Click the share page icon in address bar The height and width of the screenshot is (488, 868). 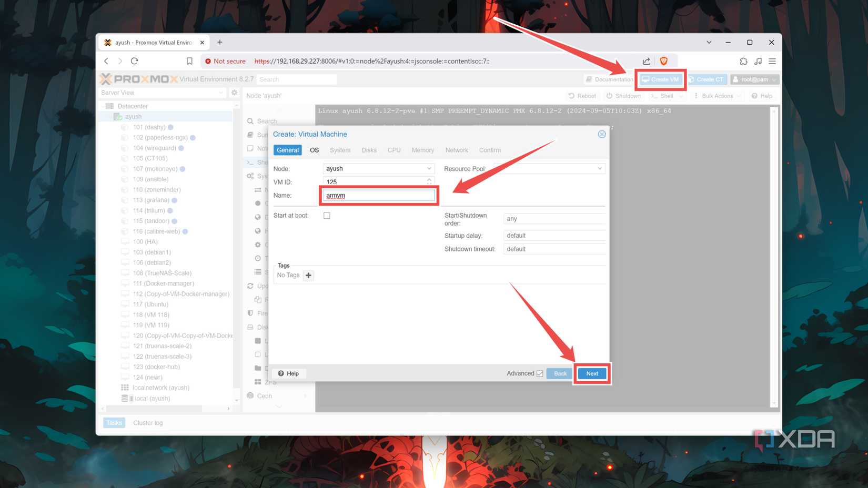(647, 61)
